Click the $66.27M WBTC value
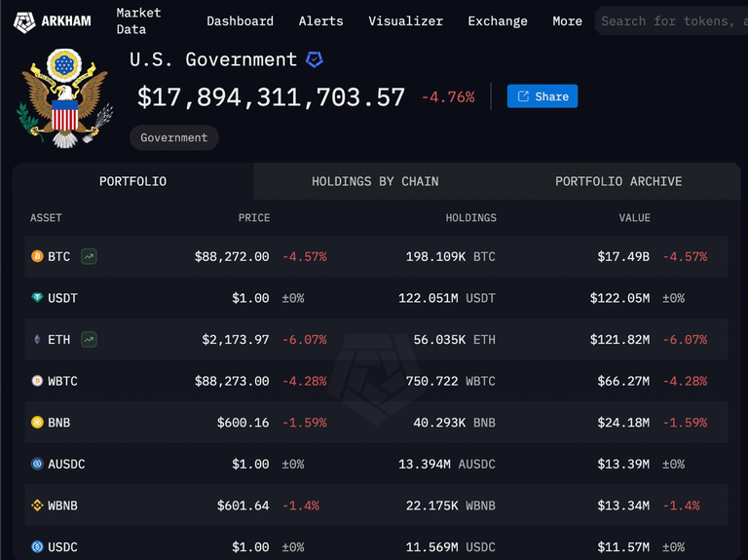This screenshot has height=560, width=748. coord(623,381)
